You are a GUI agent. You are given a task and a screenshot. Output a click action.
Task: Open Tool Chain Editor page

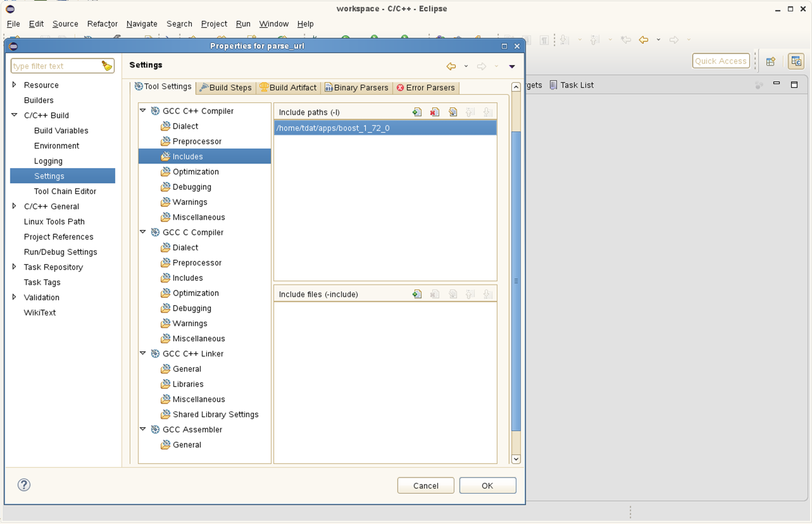pos(65,191)
